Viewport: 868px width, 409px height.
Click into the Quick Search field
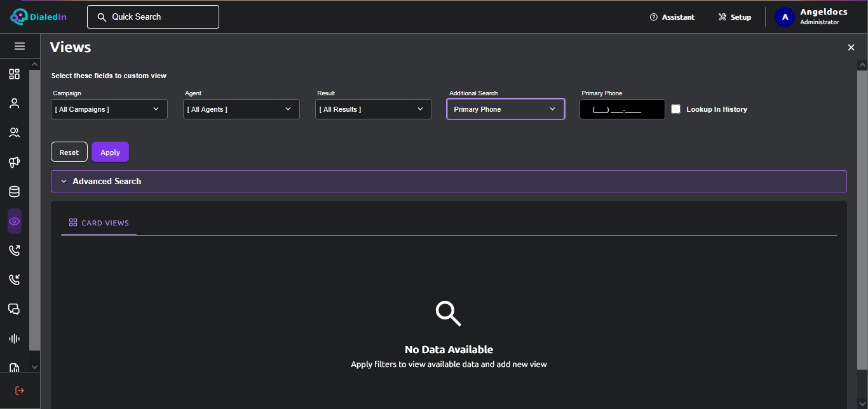[153, 17]
